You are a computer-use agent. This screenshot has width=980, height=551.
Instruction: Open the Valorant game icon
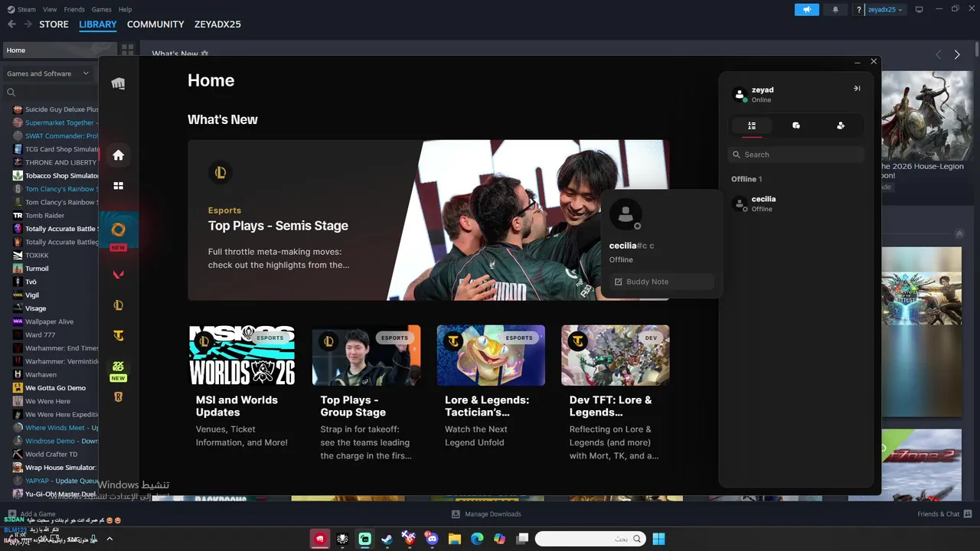click(118, 275)
